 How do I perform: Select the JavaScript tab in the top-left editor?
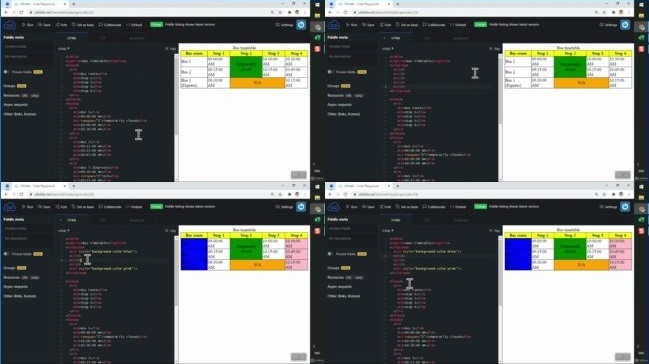(137, 38)
